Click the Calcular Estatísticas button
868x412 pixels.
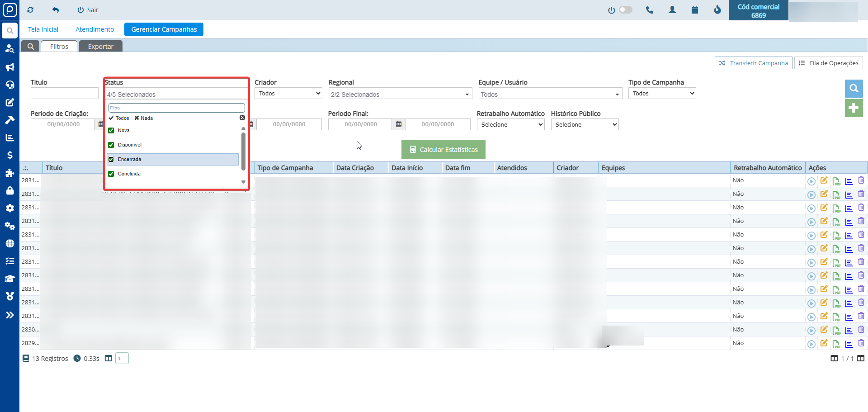click(443, 150)
